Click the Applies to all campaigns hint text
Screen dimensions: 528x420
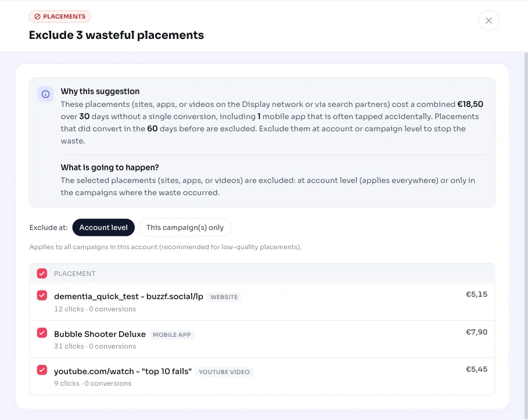pyautogui.click(x=166, y=247)
